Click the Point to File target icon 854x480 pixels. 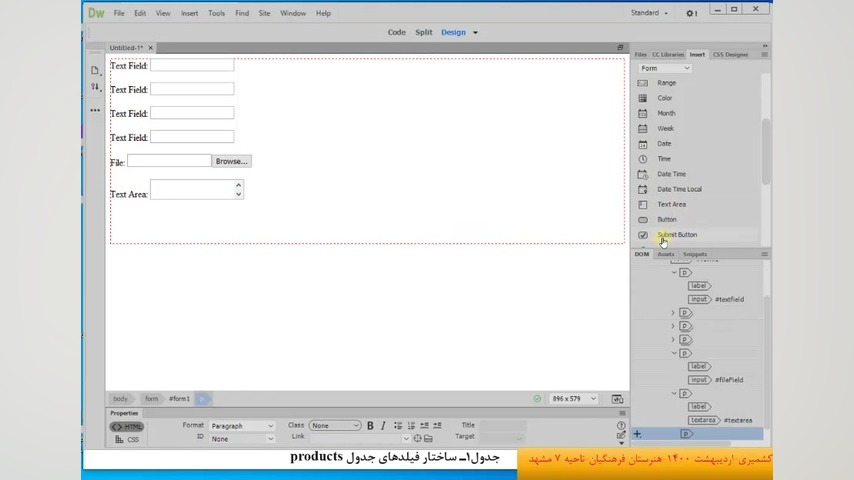click(x=417, y=439)
